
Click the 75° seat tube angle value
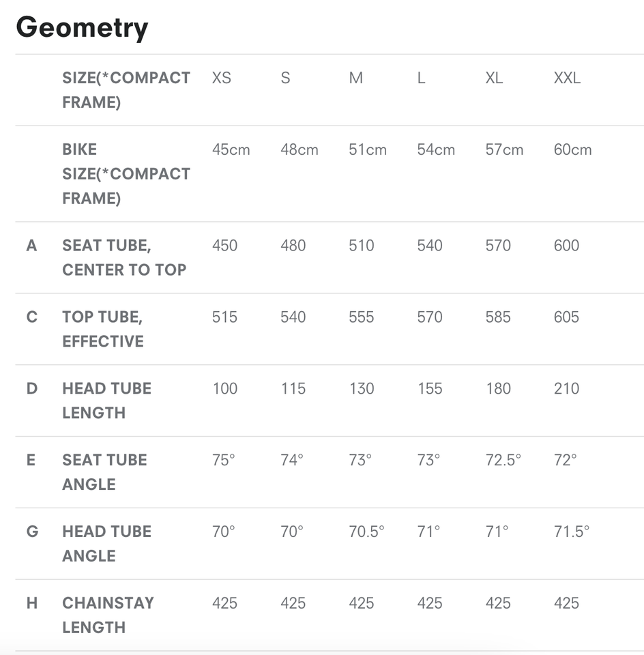[224, 460]
